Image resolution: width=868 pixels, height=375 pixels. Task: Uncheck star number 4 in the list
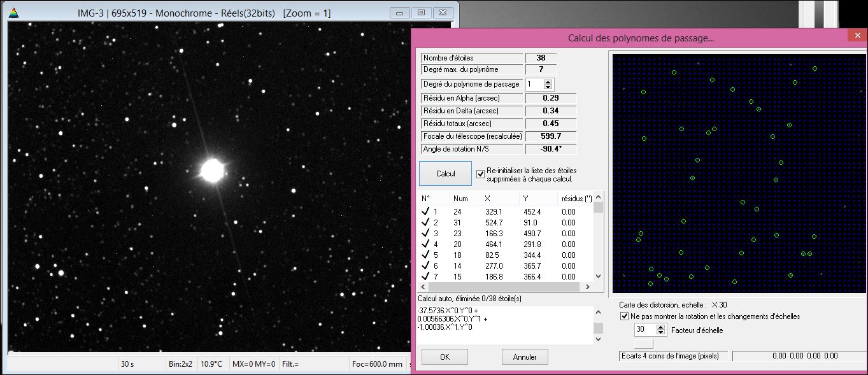(x=425, y=244)
